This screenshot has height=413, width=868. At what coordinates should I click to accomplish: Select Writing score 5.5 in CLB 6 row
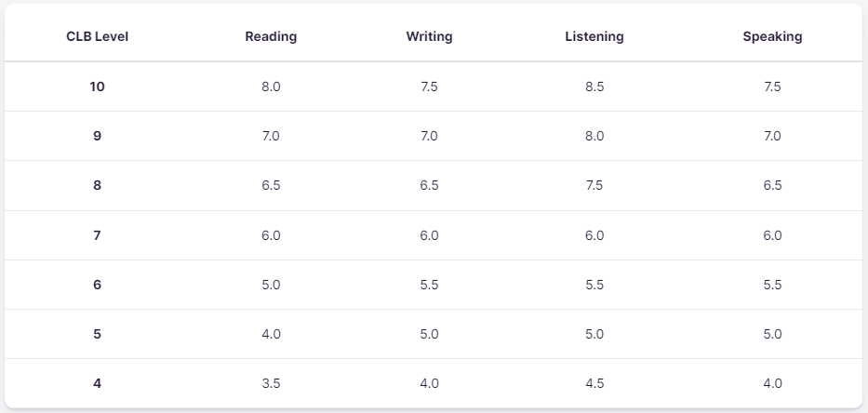click(429, 285)
